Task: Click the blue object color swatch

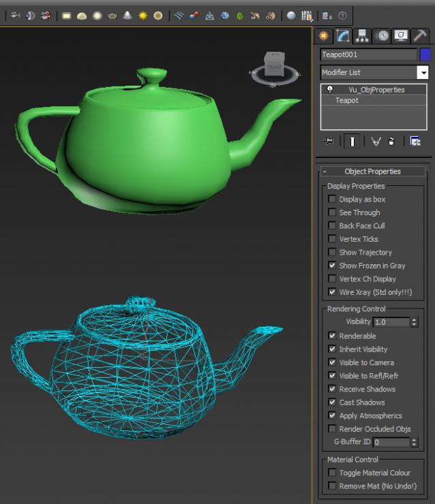Action: pos(425,54)
